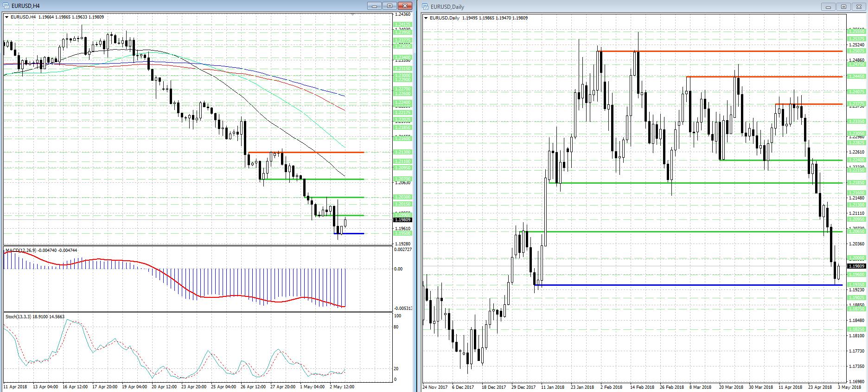The image size is (868, 392).
Task: Select the MACD(12,26,9) indicator label
Action: 41,251
